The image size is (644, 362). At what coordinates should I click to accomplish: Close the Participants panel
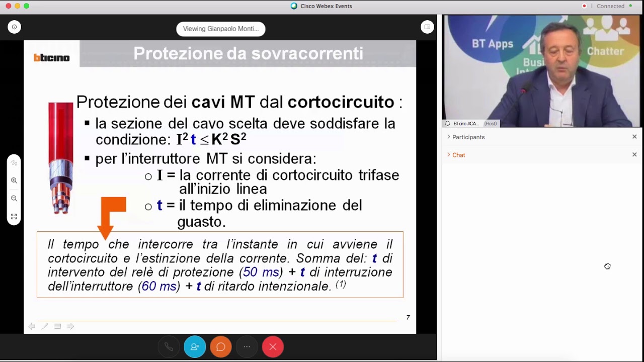click(634, 137)
